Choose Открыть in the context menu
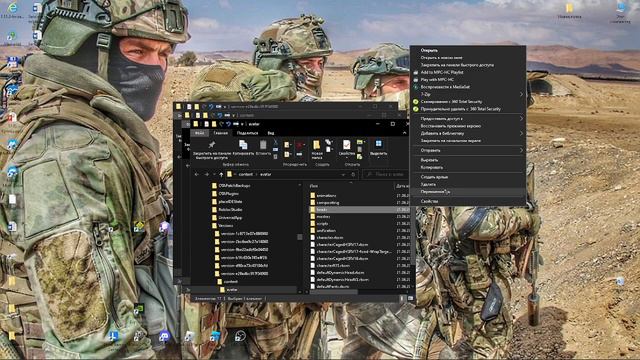The height and width of the screenshot is (360, 640). [x=429, y=50]
